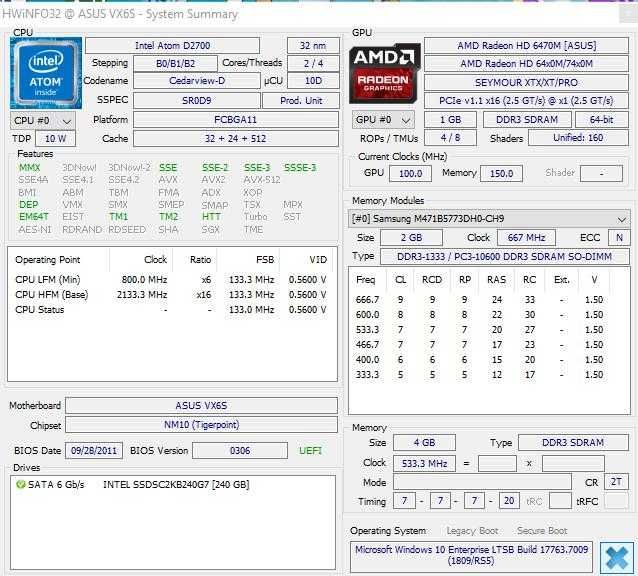Screen dimensions: 638x576
Task: Click the AMD Radeon Graphics logo
Action: point(384,73)
